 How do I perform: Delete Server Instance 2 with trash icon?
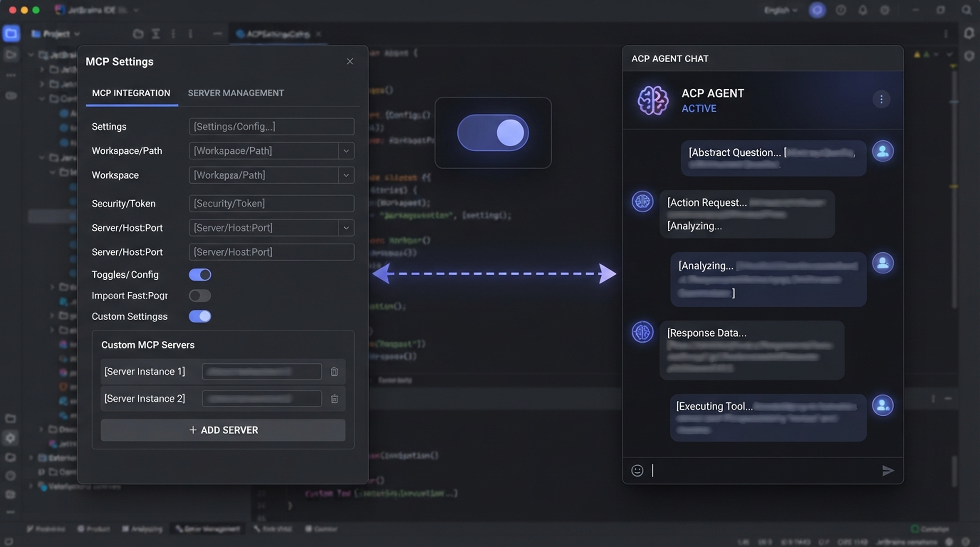point(334,398)
